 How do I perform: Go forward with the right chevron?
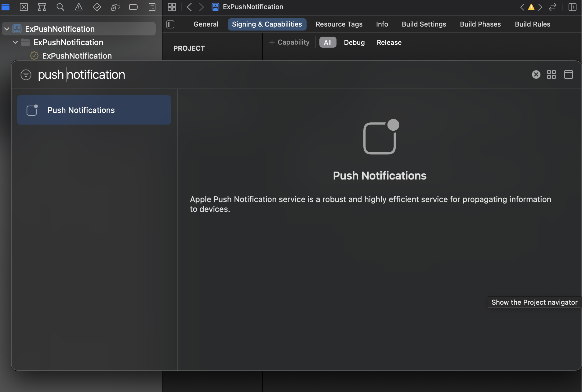[201, 7]
